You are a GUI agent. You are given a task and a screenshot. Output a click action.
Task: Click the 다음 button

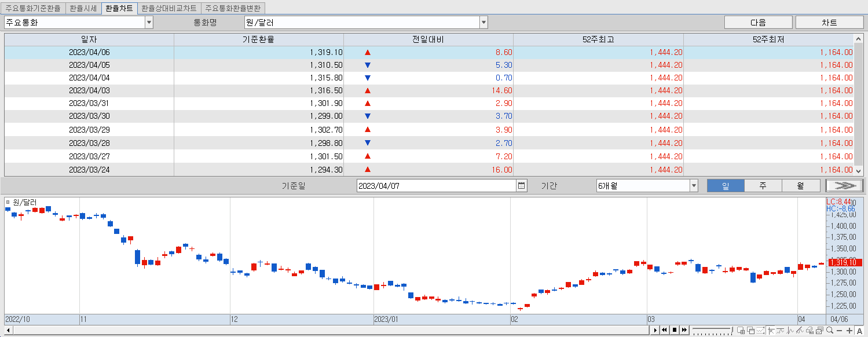click(x=758, y=23)
